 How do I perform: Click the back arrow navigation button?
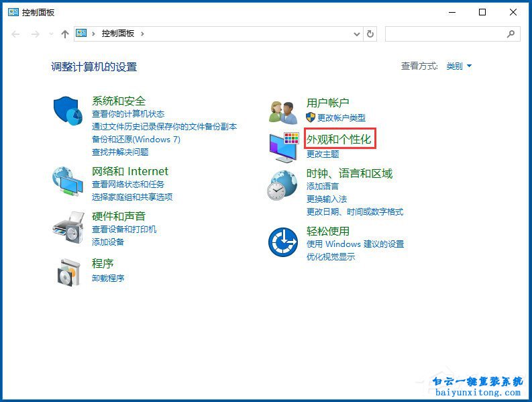click(15, 34)
